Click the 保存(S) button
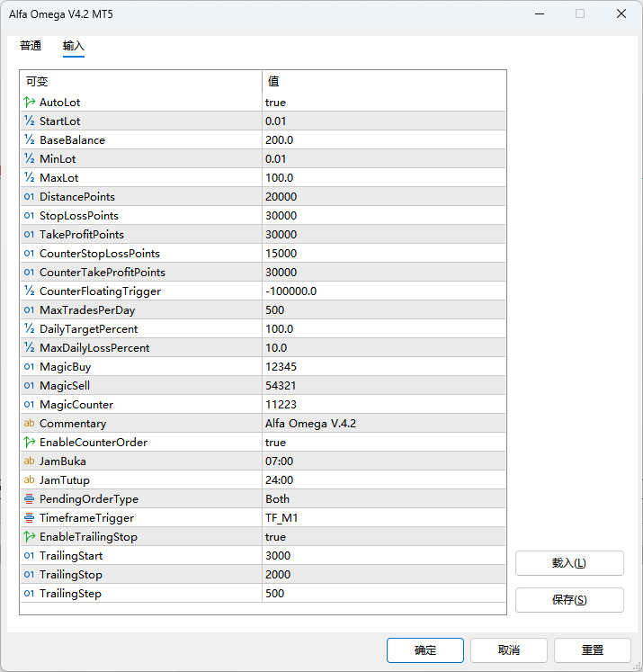This screenshot has height=672, width=643. [569, 600]
